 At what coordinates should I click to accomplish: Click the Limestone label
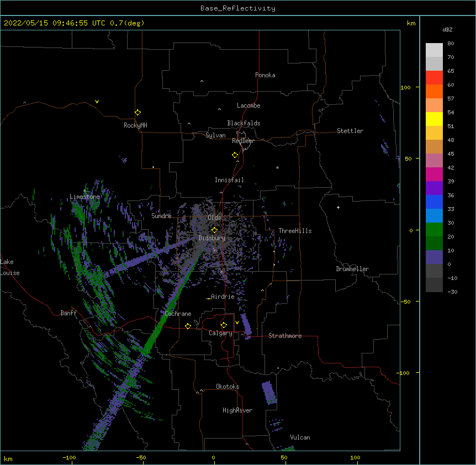point(84,197)
